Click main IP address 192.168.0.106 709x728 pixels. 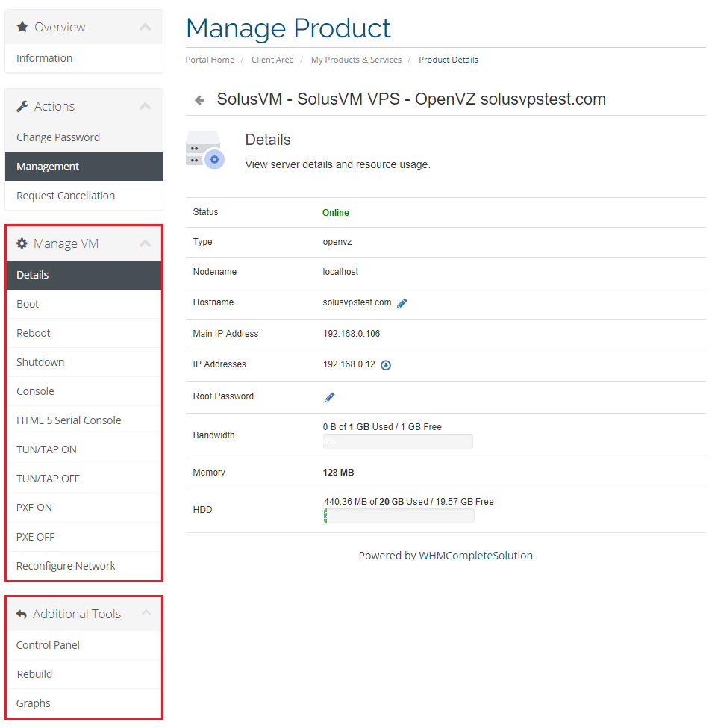tap(352, 334)
